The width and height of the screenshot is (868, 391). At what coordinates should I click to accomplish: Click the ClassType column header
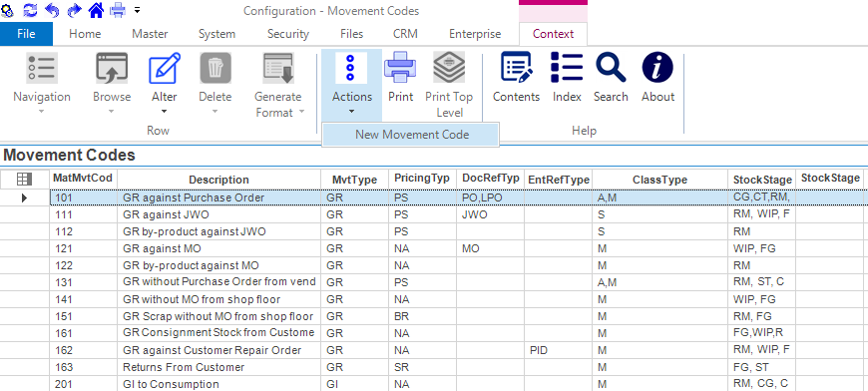659,180
